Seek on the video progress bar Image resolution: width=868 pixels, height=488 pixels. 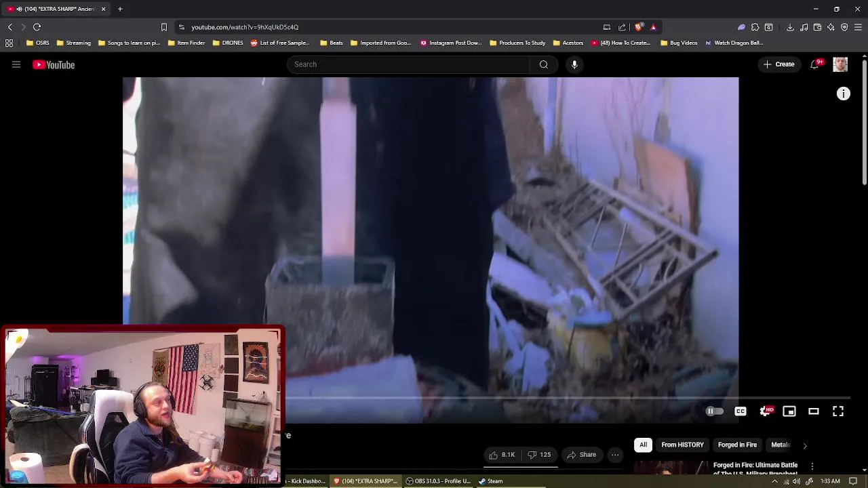[567, 399]
